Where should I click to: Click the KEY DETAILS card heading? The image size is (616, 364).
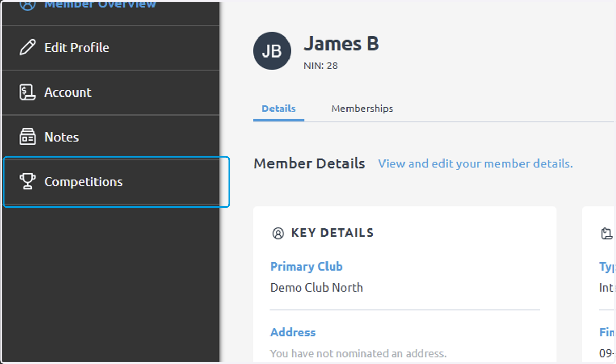[332, 233]
